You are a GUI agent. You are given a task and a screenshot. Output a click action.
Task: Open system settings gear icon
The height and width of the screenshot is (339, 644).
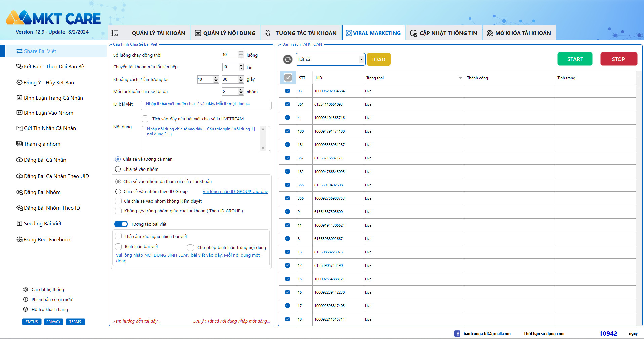click(26, 289)
